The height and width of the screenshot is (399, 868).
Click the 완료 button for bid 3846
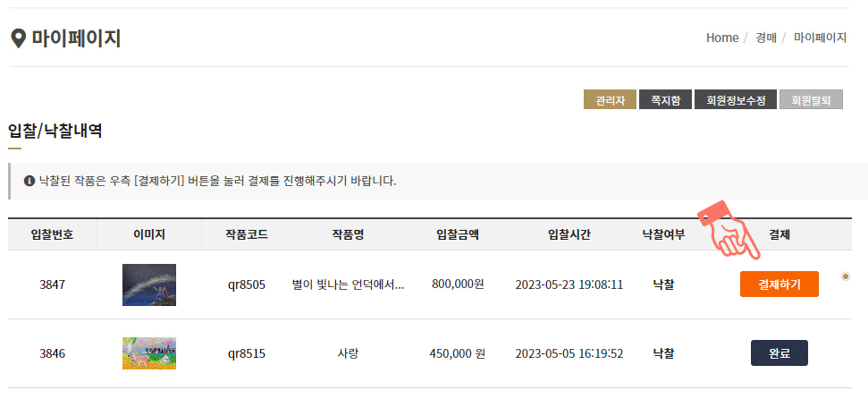tap(780, 353)
